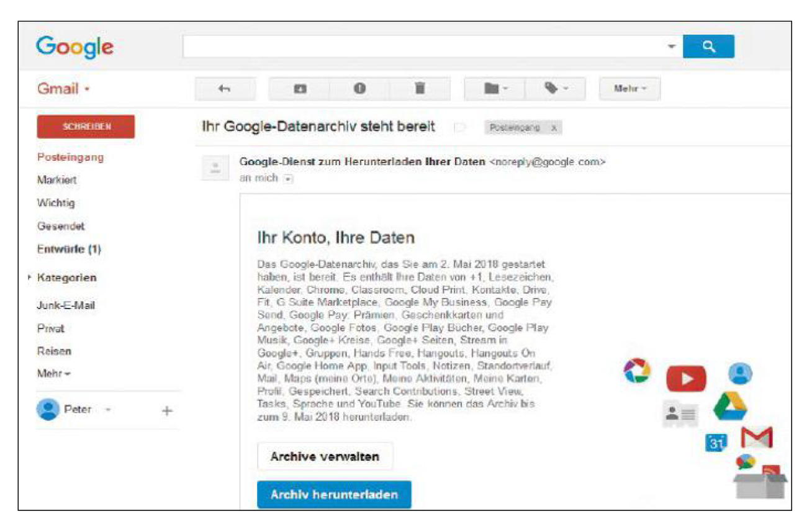Image resolution: width=812 pixels, height=524 pixels.
Task: Click the Archiv herunterladen button
Action: 334,495
